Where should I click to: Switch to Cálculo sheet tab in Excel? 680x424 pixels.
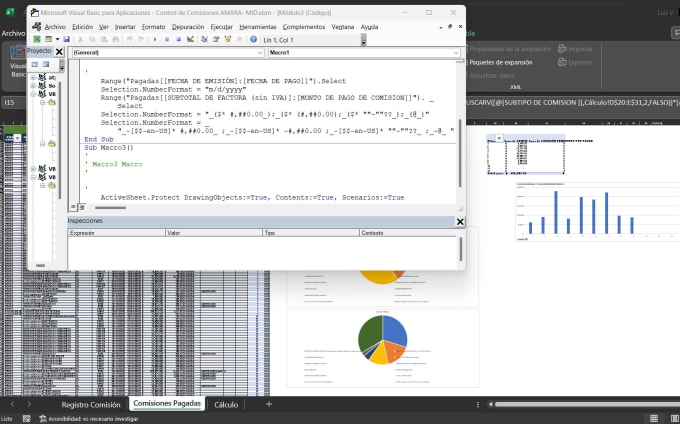[x=226, y=404]
